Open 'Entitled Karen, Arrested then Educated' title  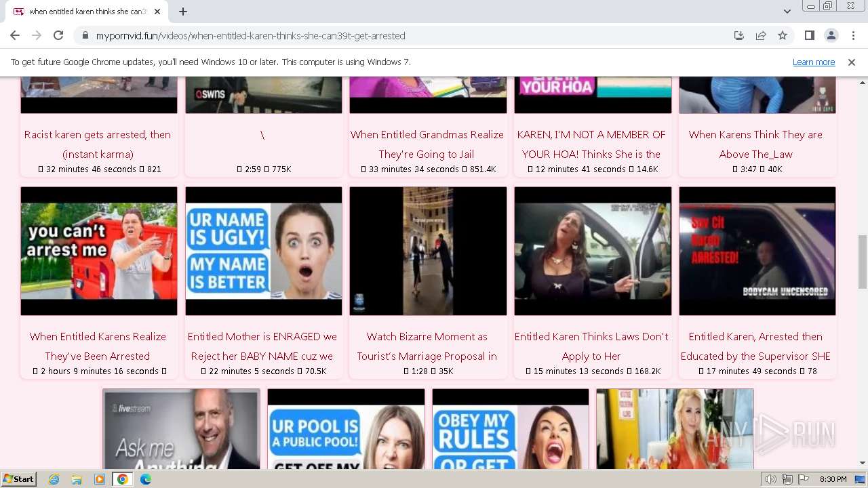[756, 346]
